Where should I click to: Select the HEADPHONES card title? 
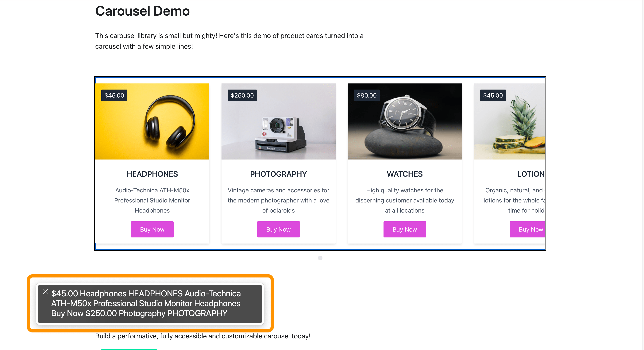(x=152, y=174)
